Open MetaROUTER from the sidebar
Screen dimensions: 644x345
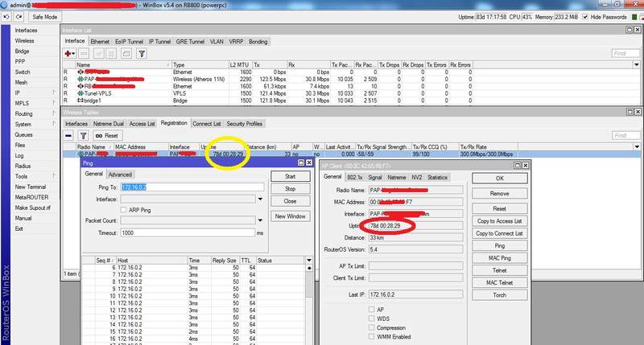pos(31,197)
